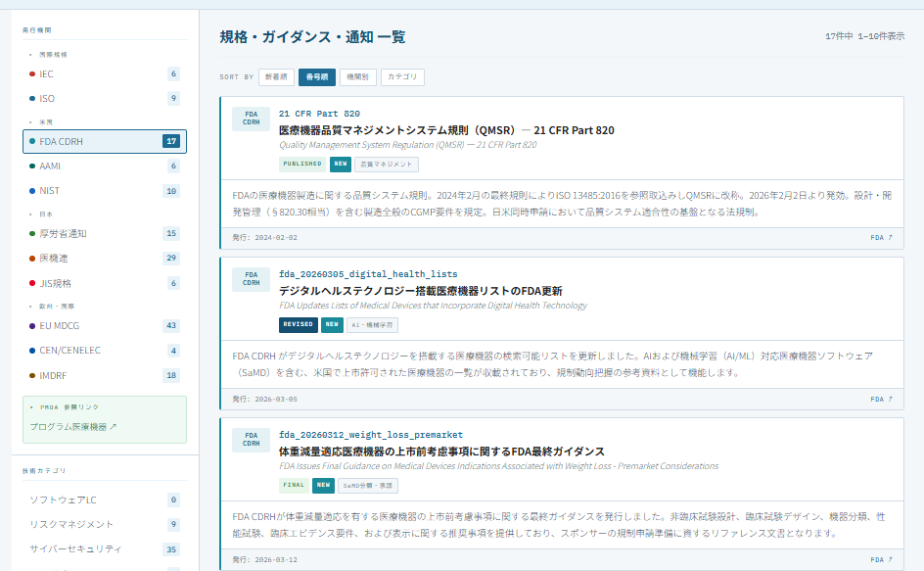Click the 品質マネジメント category tag
Image resolution: width=924 pixels, height=571 pixels.
point(387,165)
